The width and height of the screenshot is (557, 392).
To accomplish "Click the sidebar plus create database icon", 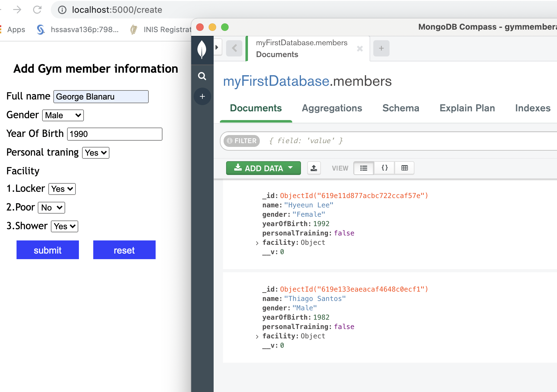I will pyautogui.click(x=202, y=96).
